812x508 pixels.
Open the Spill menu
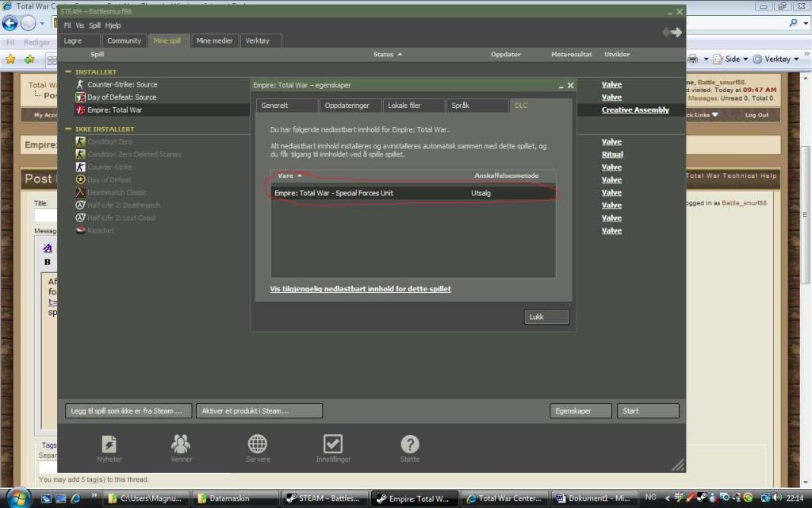pyautogui.click(x=94, y=25)
